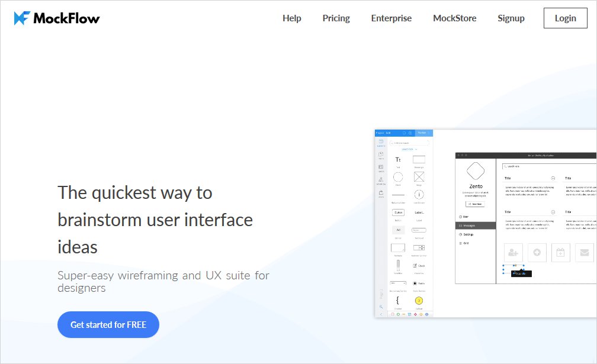Pick the curly Bracket component

click(x=398, y=301)
